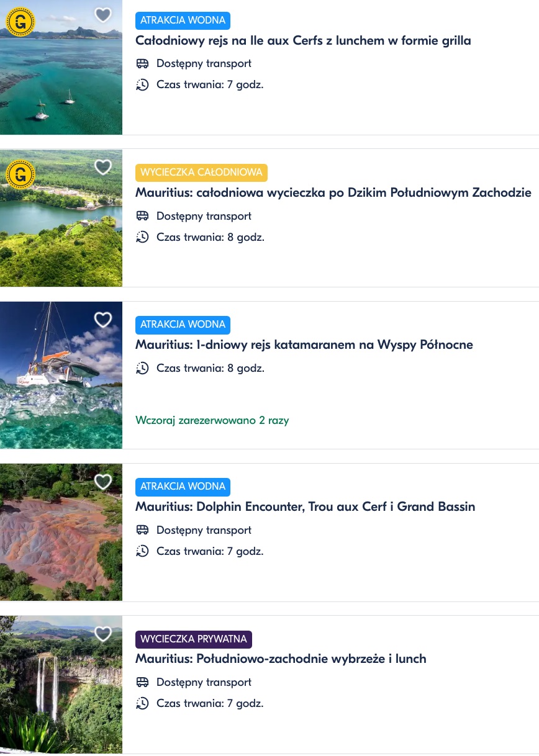This screenshot has width=539, height=756.
Task: Open lagoon with sailboats thumbnail
Action: coord(61,67)
